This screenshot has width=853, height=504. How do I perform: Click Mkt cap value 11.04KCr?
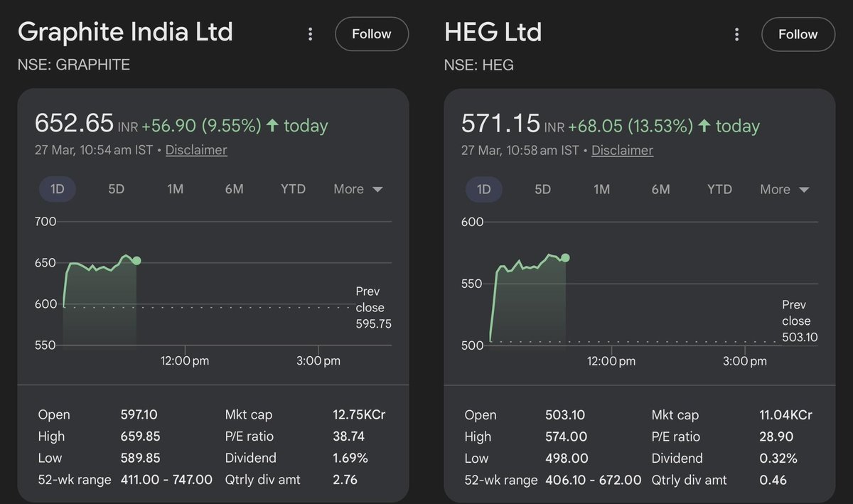[x=785, y=414]
